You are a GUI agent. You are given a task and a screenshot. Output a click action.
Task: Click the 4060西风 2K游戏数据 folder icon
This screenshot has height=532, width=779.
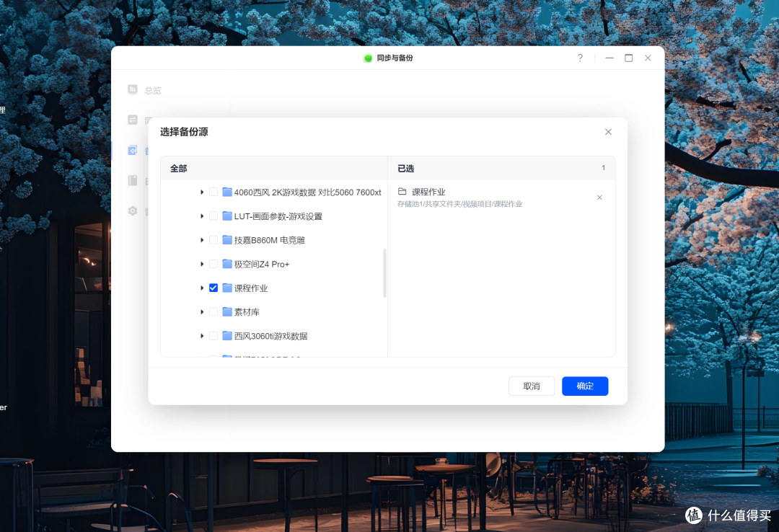point(227,192)
